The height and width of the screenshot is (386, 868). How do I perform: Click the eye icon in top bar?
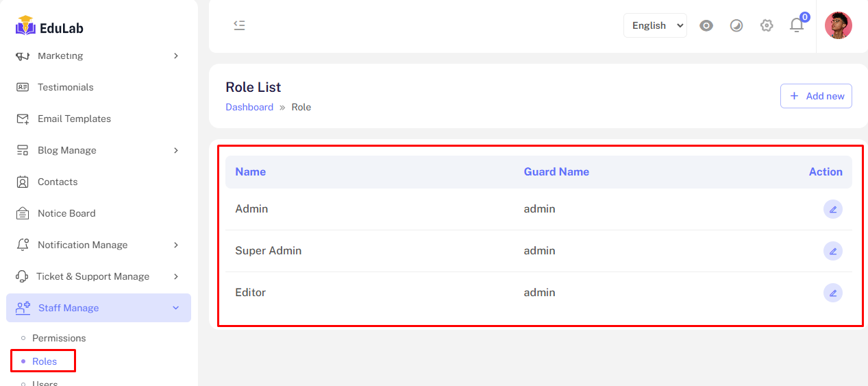[706, 25]
